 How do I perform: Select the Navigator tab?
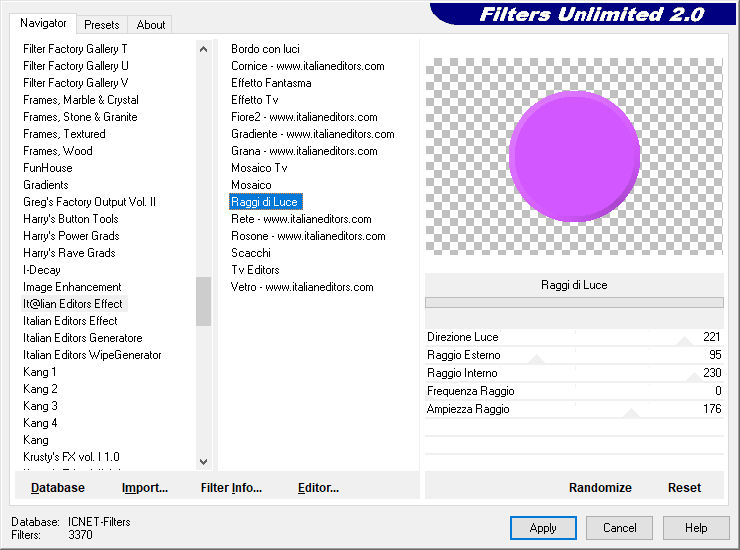[43, 23]
